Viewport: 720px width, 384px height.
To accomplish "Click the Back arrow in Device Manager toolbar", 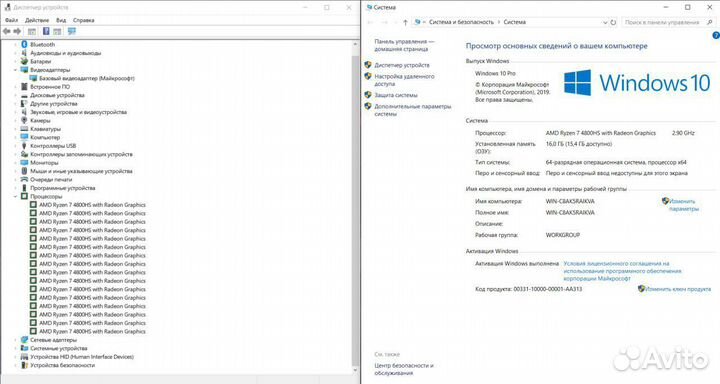I will click(6, 31).
